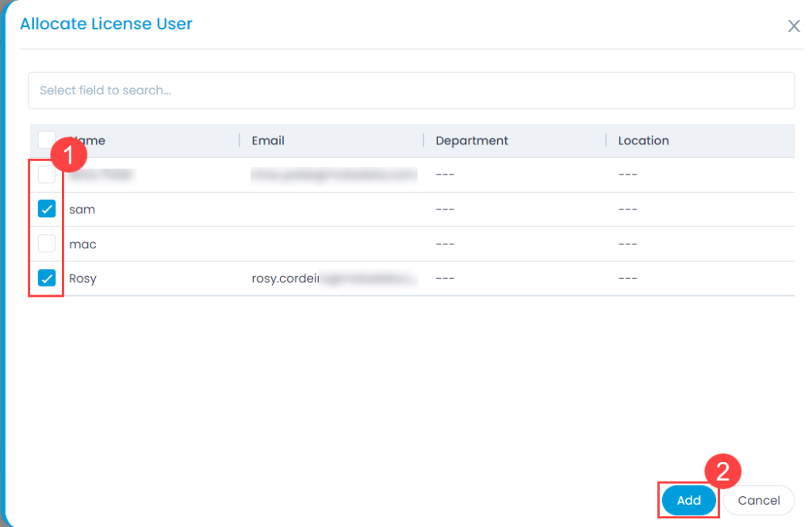Uncheck the checkbox next to sam

tap(45, 209)
